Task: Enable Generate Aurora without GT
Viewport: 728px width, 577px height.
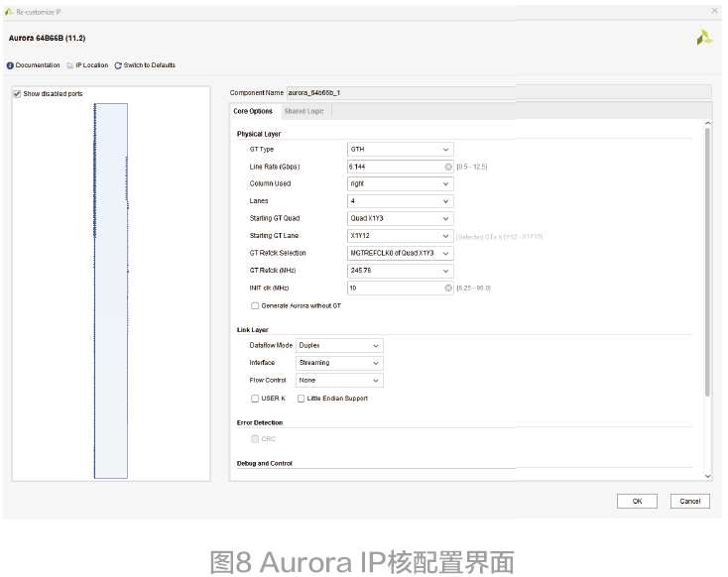Action: pyautogui.click(x=255, y=305)
